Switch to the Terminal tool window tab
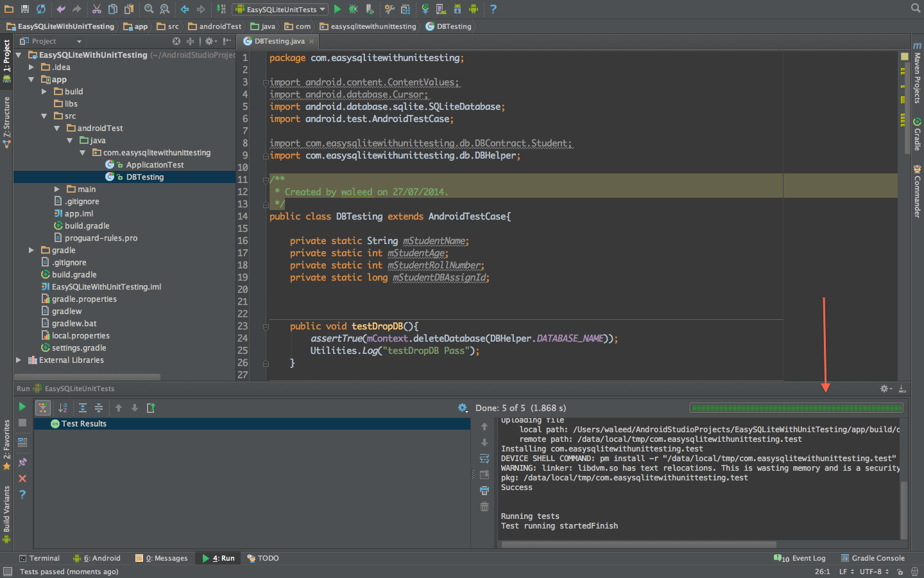 click(40, 558)
